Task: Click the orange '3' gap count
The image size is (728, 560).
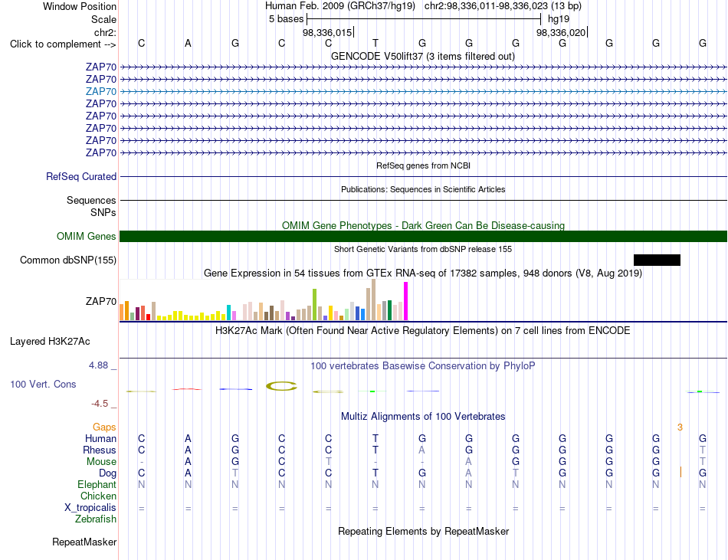Action: click(680, 427)
